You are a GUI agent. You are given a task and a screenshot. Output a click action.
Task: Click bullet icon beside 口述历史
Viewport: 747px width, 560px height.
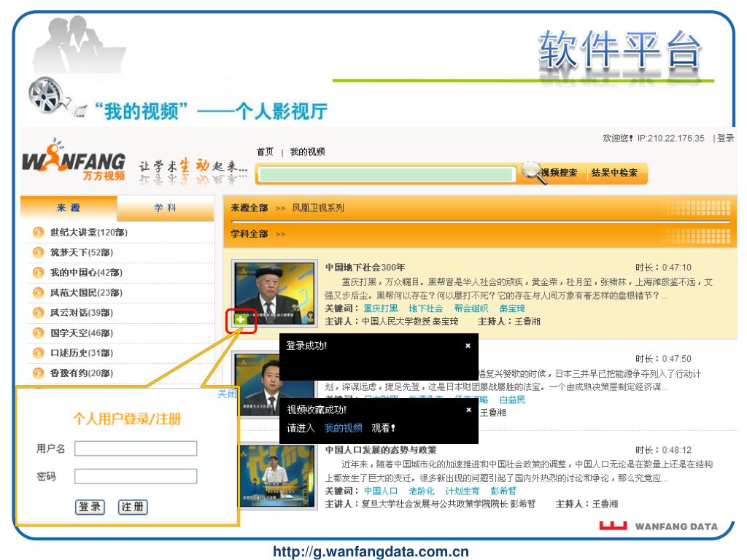(38, 353)
